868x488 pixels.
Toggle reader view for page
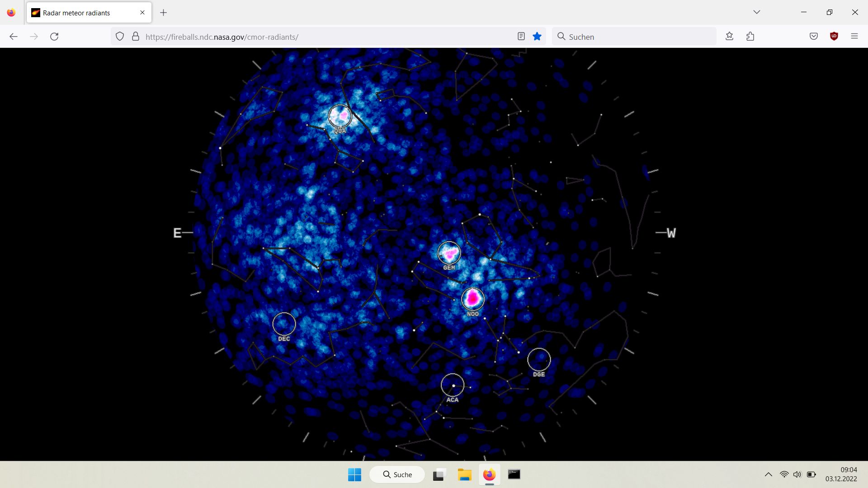pyautogui.click(x=521, y=37)
